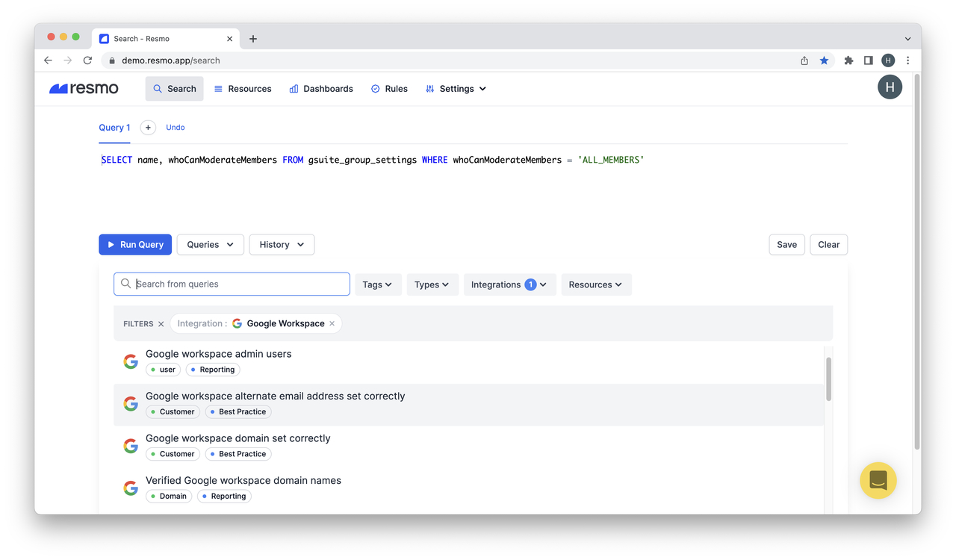Click Google icon beside admin users query

point(131,361)
